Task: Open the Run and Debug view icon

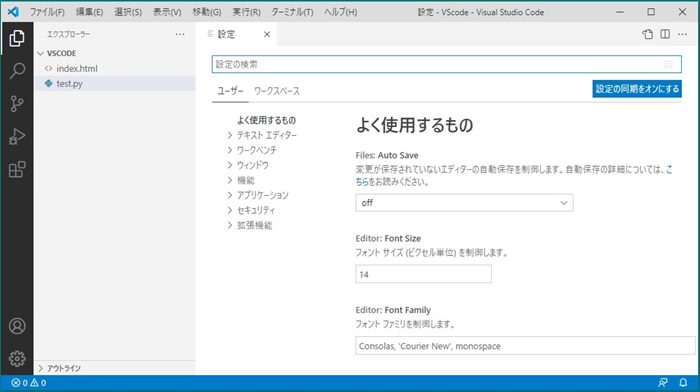Action: pyautogui.click(x=17, y=137)
